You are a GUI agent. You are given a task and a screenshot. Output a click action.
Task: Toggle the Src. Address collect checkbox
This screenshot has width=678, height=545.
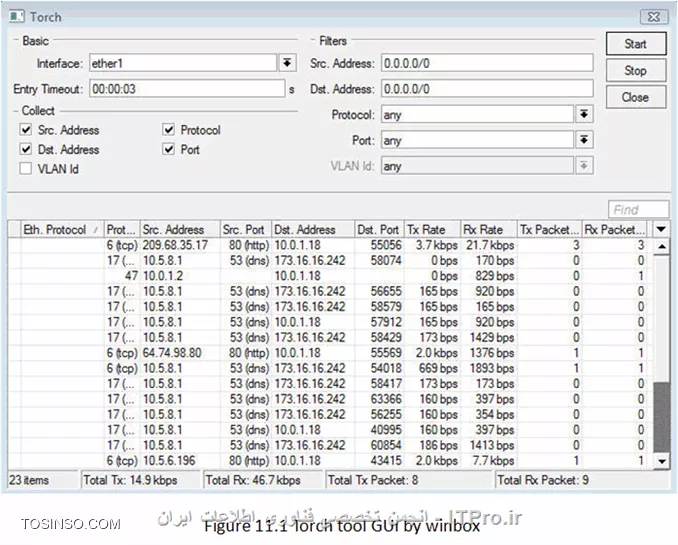tap(26, 129)
